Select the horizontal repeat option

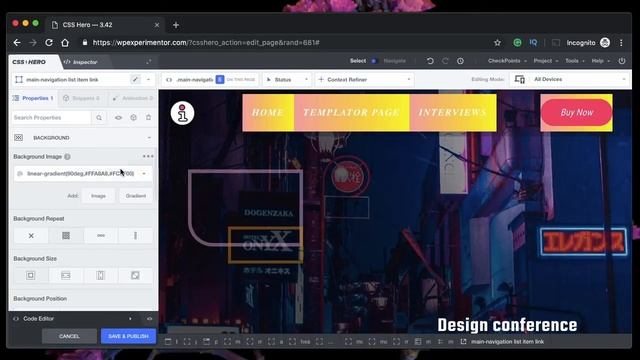(101, 236)
